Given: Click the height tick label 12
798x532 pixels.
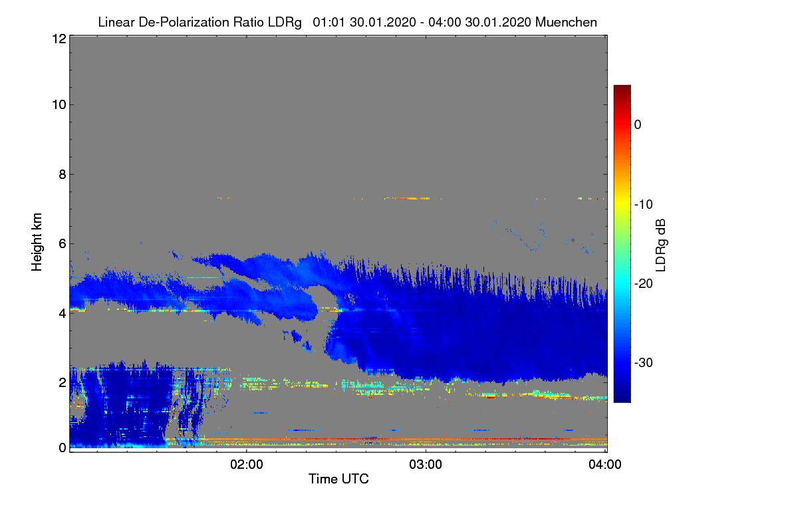Looking at the screenshot, I should pyautogui.click(x=58, y=39).
